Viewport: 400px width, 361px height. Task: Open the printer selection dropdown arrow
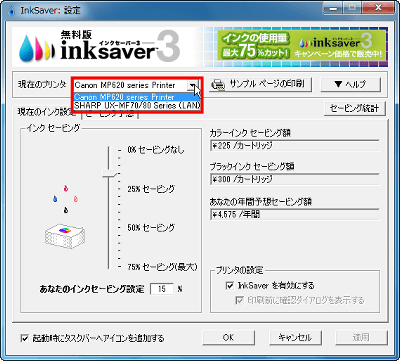click(x=192, y=85)
